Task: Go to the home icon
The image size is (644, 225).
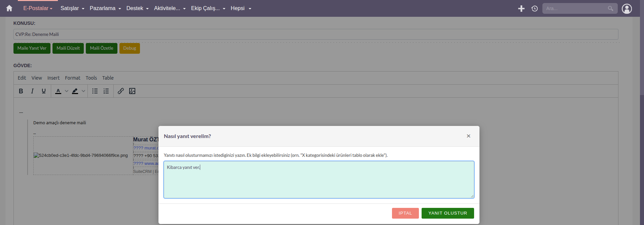Action: click(x=9, y=8)
